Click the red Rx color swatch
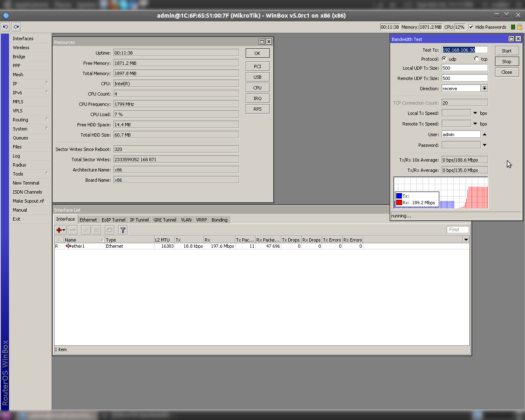The width and height of the screenshot is (525, 420). click(x=399, y=203)
